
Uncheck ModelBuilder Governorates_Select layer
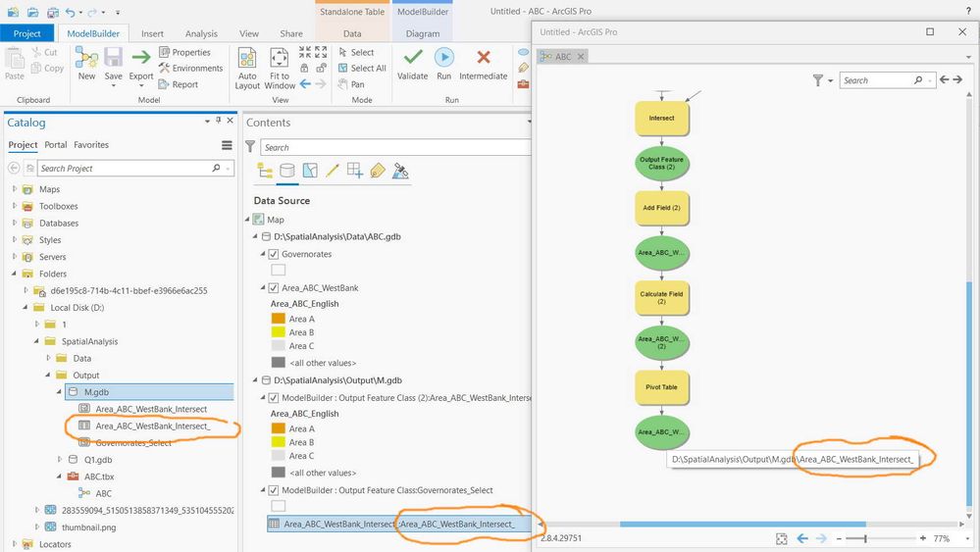(x=273, y=490)
